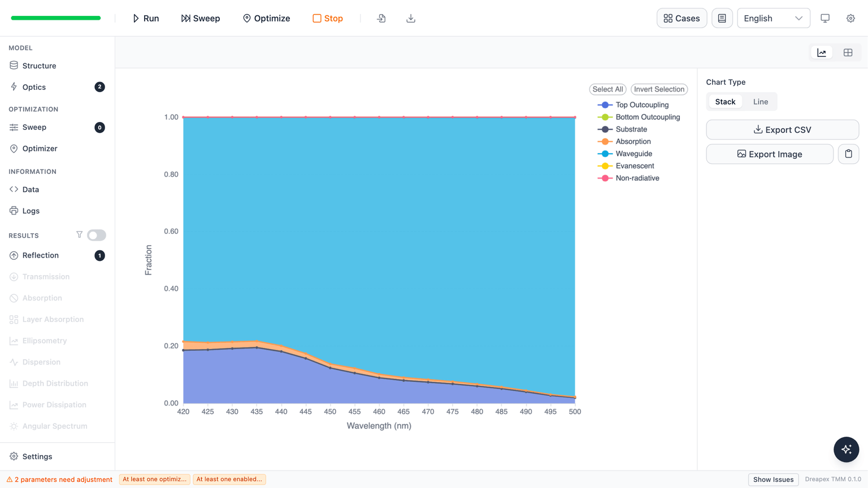Open the Cases selector
The width and height of the screenshot is (868, 488).
[x=682, y=18]
